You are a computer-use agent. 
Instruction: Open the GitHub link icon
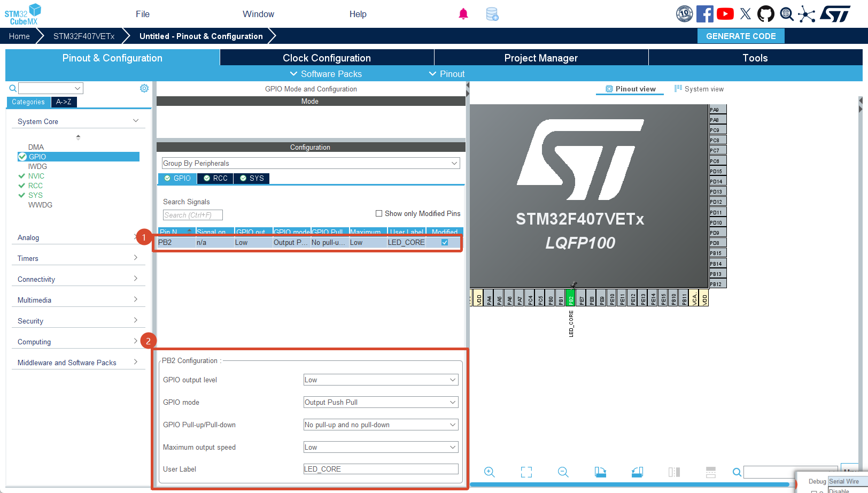tap(766, 14)
